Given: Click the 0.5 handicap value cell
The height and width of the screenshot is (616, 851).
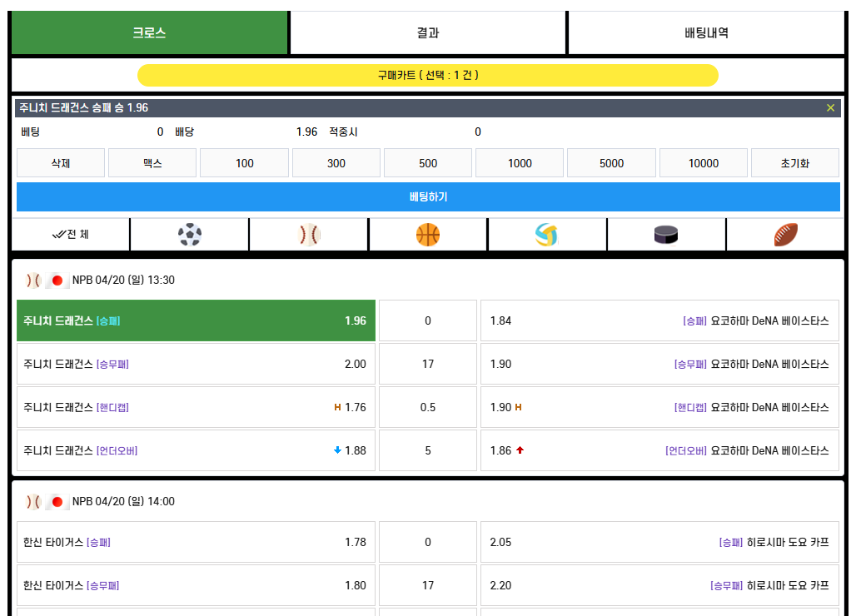Looking at the screenshot, I should (428, 407).
